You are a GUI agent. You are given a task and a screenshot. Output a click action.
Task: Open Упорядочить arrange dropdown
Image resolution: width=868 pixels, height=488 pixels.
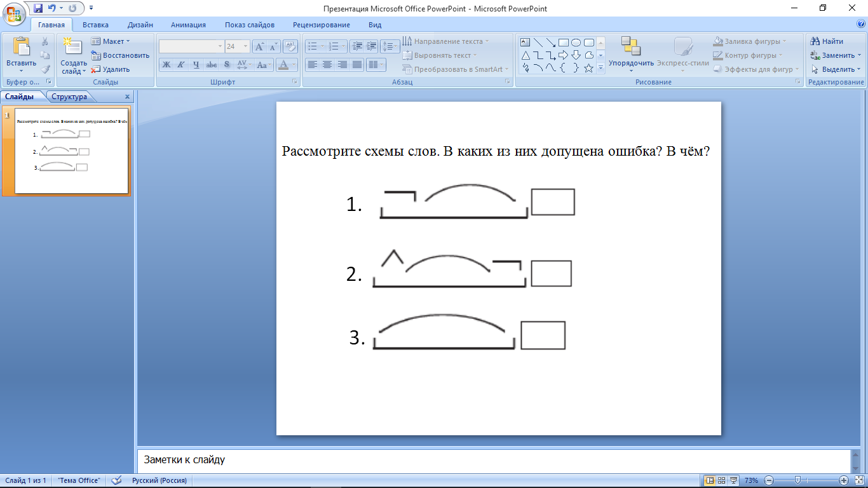point(631,54)
